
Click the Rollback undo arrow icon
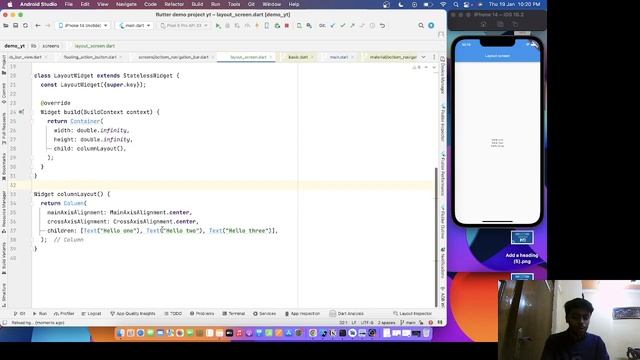coord(382,25)
